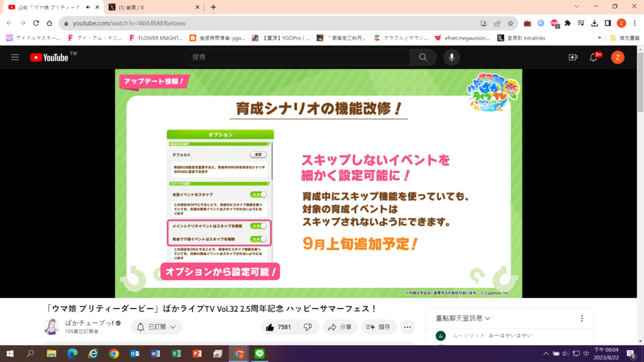644x362 pixels.
Task: Switch to the 首頁 / X tab
Action: pyautogui.click(x=154, y=8)
